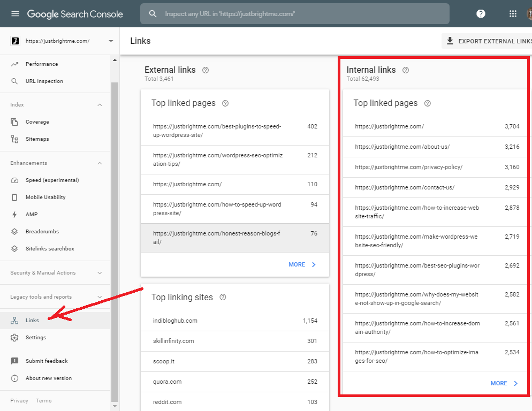Click the search magnifier icon in top bar
Image resolution: width=532 pixels, height=411 pixels.
click(153, 14)
